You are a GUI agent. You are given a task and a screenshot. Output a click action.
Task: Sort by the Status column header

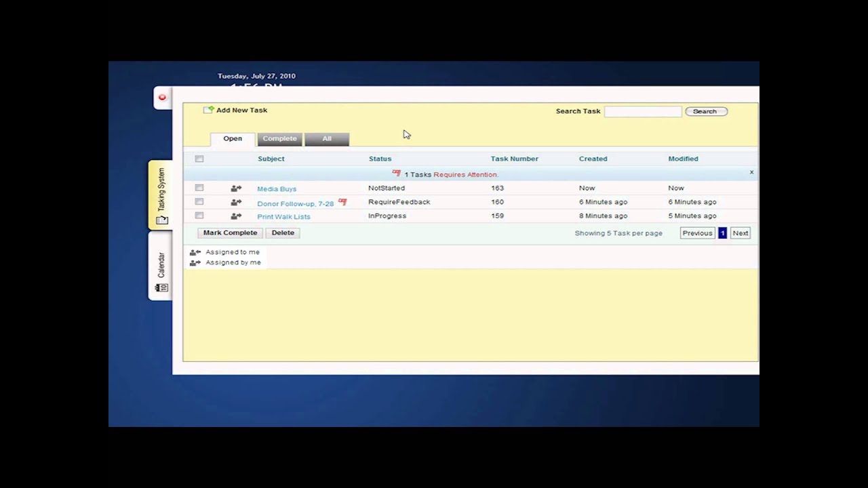[380, 159]
